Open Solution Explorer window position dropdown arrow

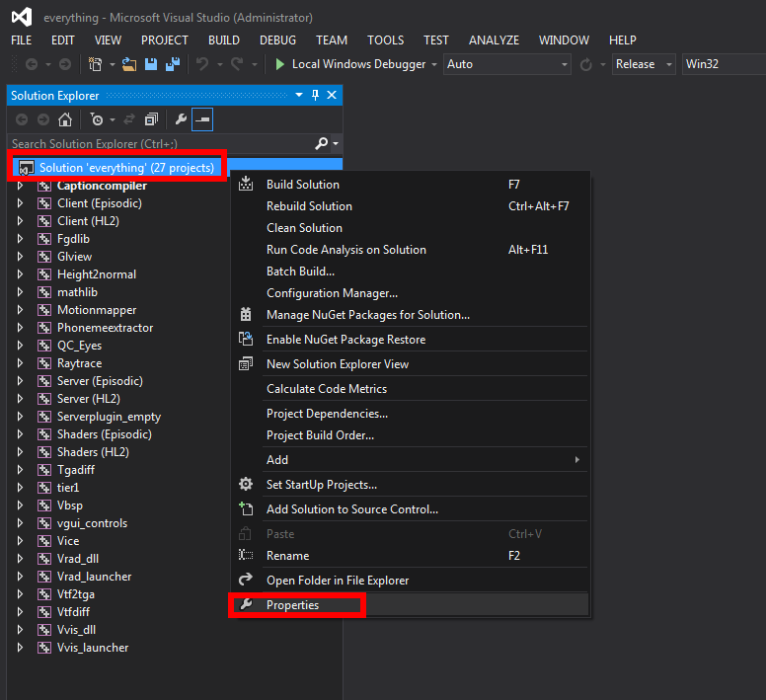point(299,95)
